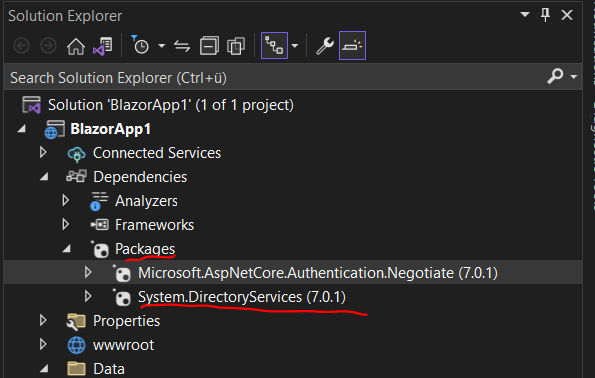
Task: Click the Data folder icon
Action: 76,369
